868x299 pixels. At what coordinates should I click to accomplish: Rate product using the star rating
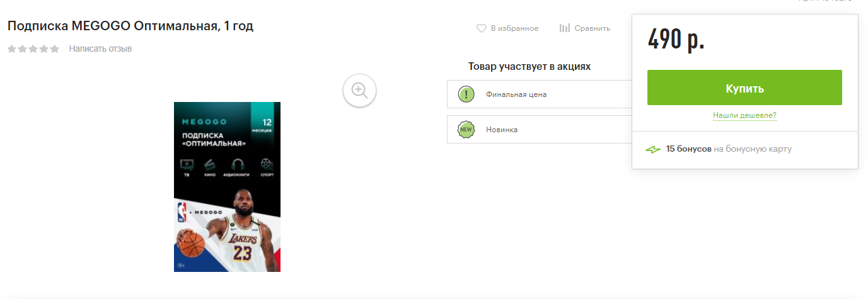[33, 48]
